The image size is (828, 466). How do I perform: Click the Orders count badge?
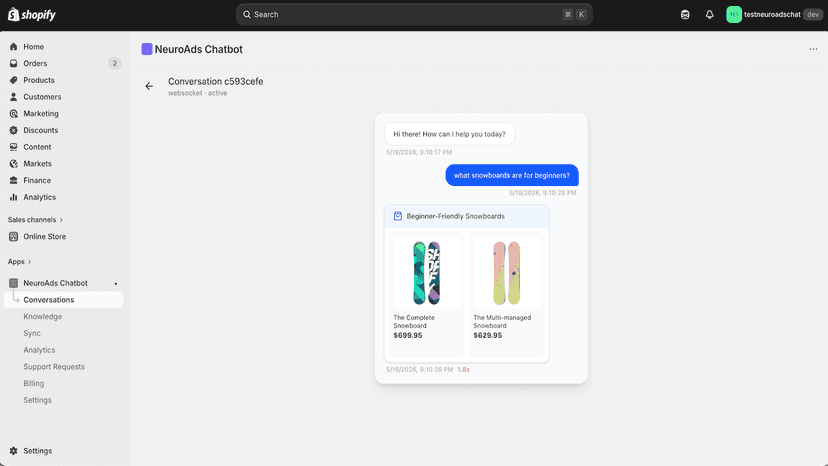[115, 63]
